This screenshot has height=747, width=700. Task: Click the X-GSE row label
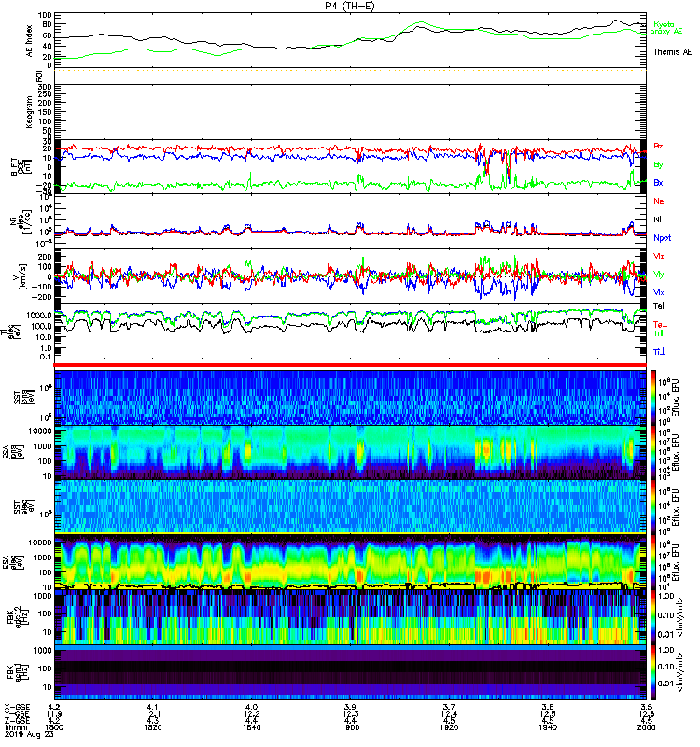pyautogui.click(x=17, y=707)
